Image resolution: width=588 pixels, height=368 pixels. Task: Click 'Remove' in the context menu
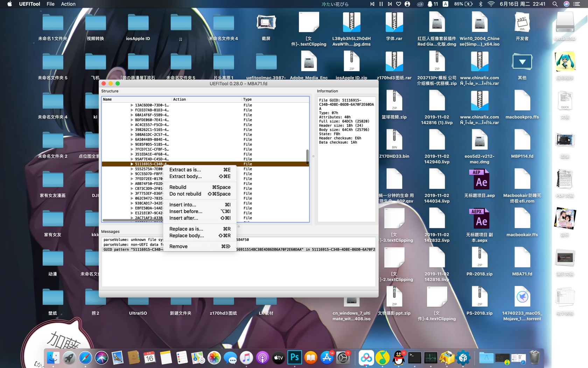[x=199, y=246]
